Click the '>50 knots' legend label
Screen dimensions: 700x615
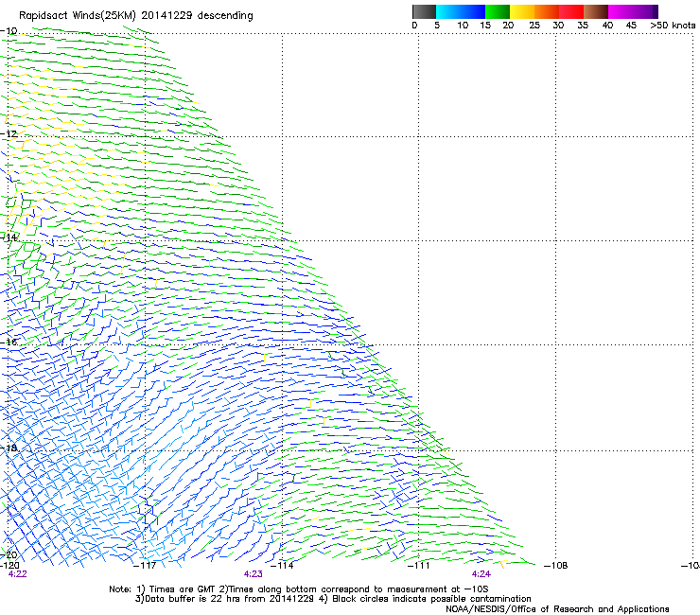(673, 26)
